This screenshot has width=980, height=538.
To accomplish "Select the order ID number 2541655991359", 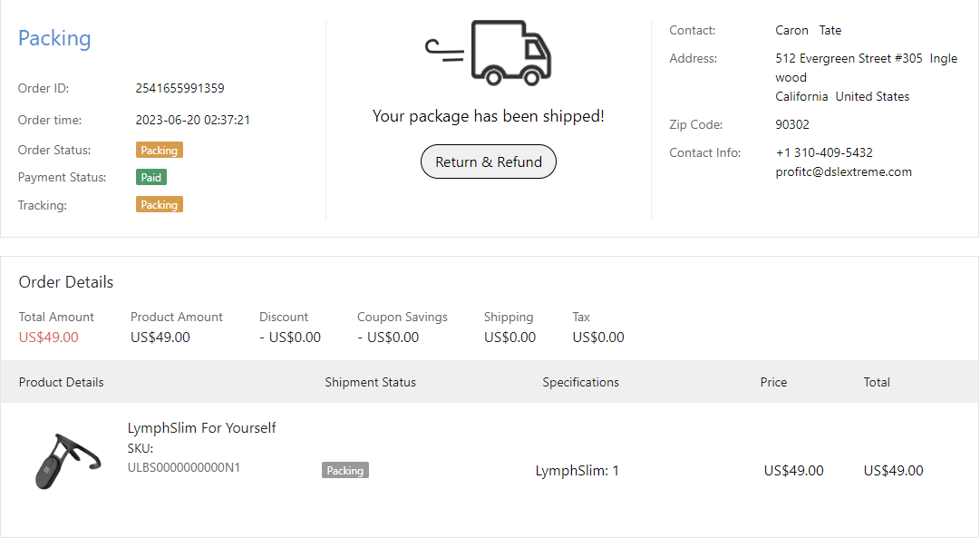I will [x=180, y=89].
